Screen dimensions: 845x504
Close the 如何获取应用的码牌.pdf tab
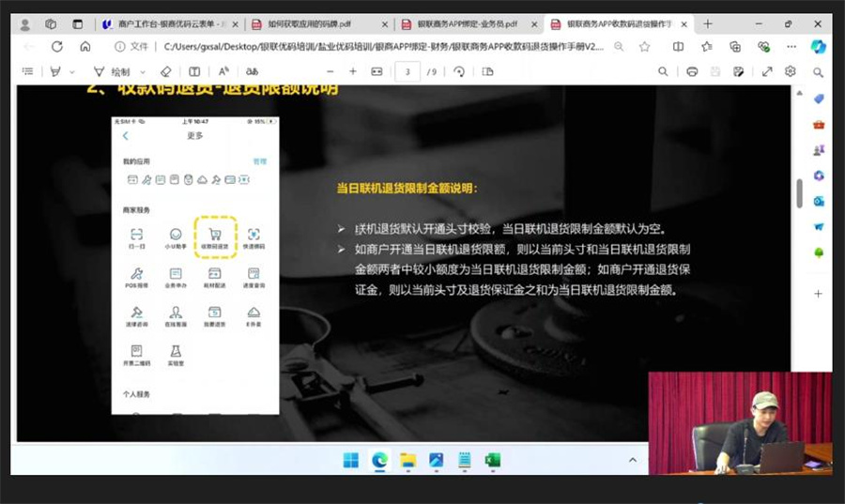coord(385,24)
